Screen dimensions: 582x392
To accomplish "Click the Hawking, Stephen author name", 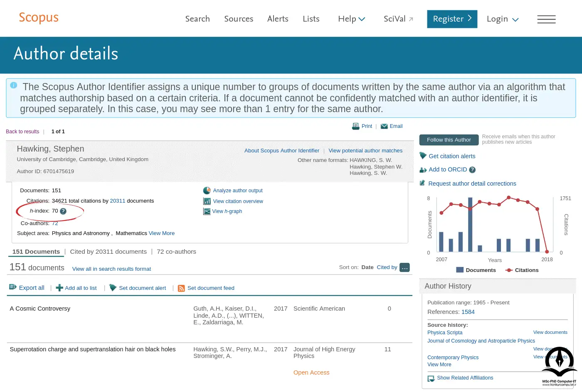I will pos(50,149).
